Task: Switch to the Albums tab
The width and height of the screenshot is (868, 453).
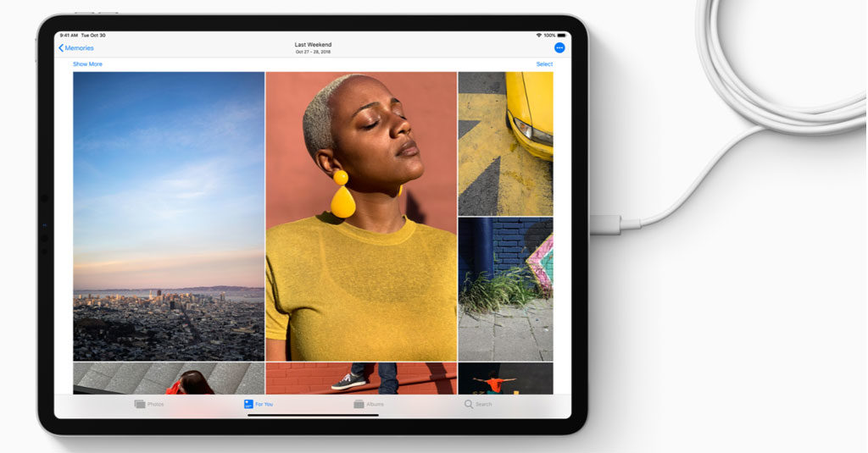Action: click(369, 405)
